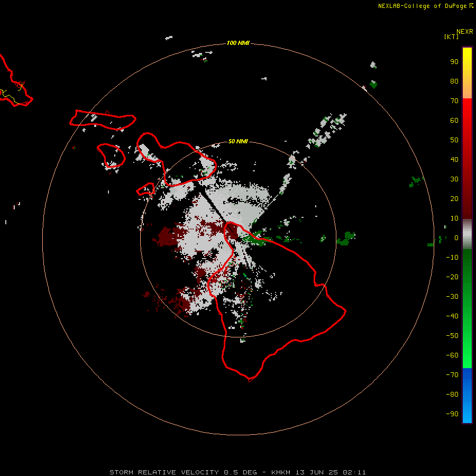476x476 pixels.
Task: Click the bright green color bar segment
Action: pos(467,309)
